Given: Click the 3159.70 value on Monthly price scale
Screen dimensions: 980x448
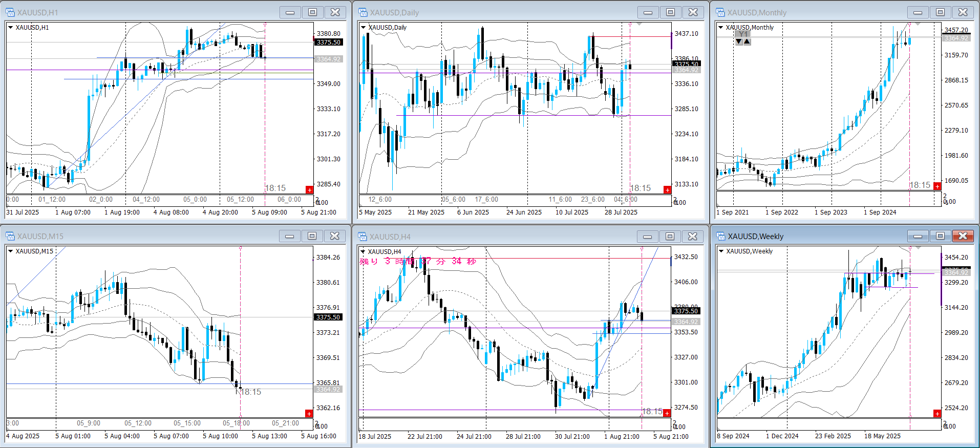Looking at the screenshot, I should 956,55.
